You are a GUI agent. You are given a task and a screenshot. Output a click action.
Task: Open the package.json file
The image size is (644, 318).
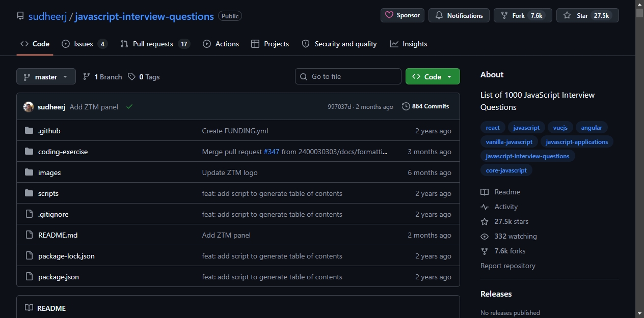pyautogui.click(x=59, y=277)
